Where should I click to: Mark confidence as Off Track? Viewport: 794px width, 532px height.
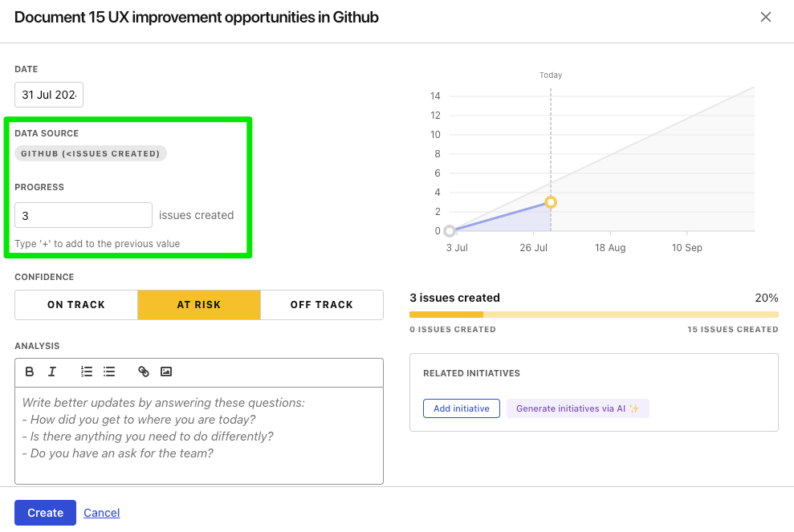click(x=322, y=305)
